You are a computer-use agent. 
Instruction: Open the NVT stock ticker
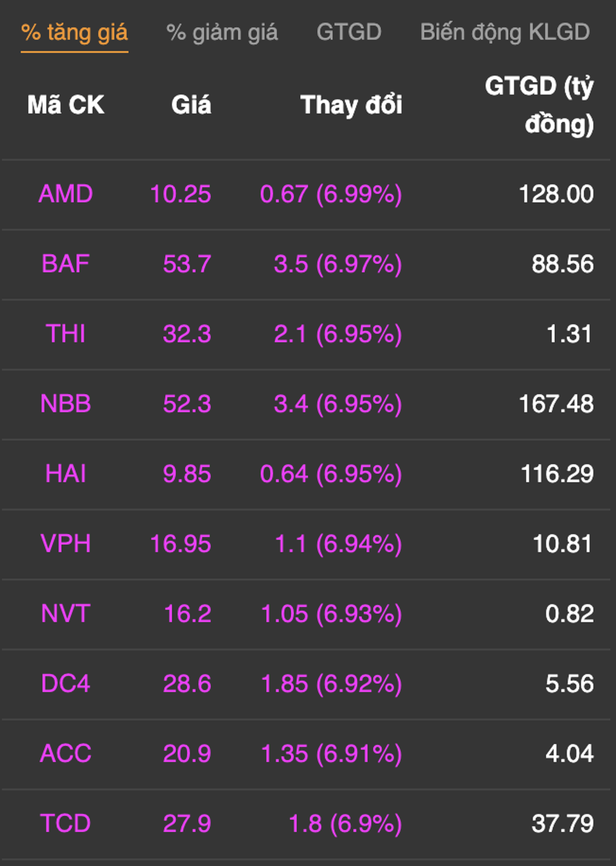(66, 613)
